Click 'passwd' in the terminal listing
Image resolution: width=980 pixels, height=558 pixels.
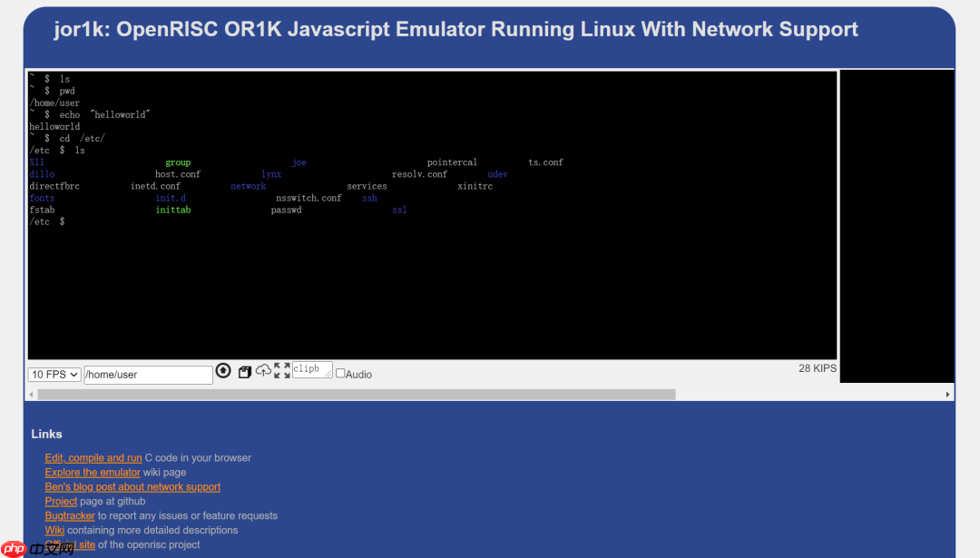[x=286, y=210]
